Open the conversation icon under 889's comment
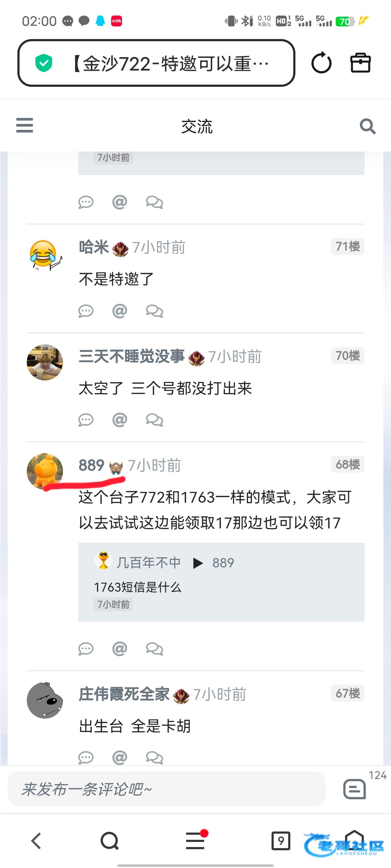 pos(155,649)
